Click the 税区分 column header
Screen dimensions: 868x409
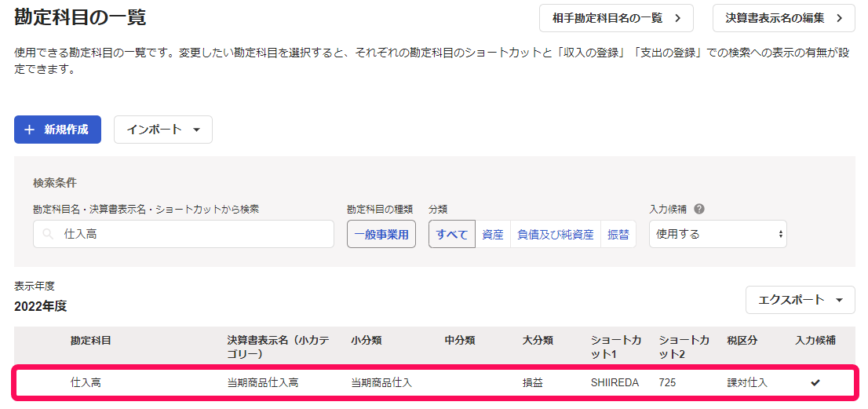[x=742, y=341]
